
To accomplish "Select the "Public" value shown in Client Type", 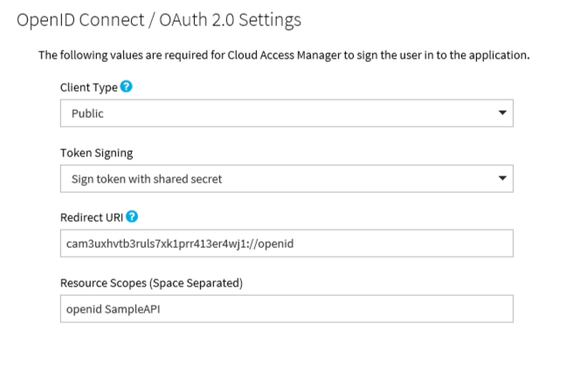I will point(87,114).
